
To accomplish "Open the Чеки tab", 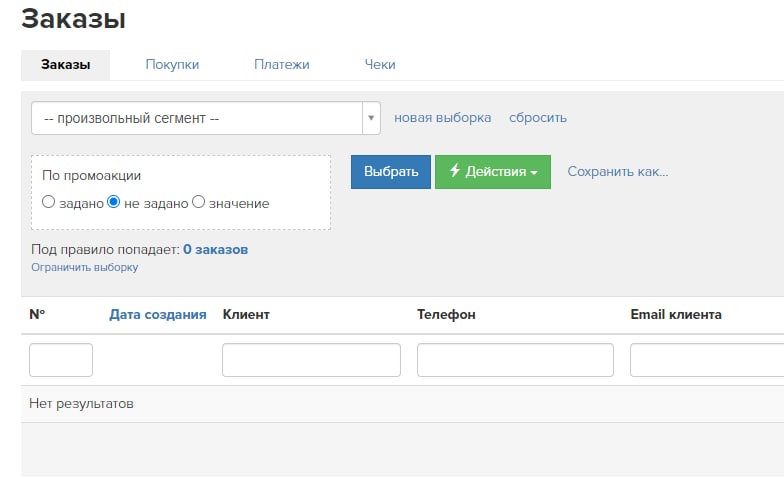I will click(x=380, y=64).
